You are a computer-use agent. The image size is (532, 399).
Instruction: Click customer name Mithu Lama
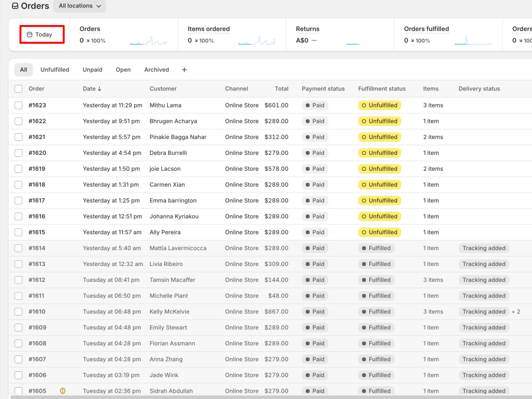[165, 105]
